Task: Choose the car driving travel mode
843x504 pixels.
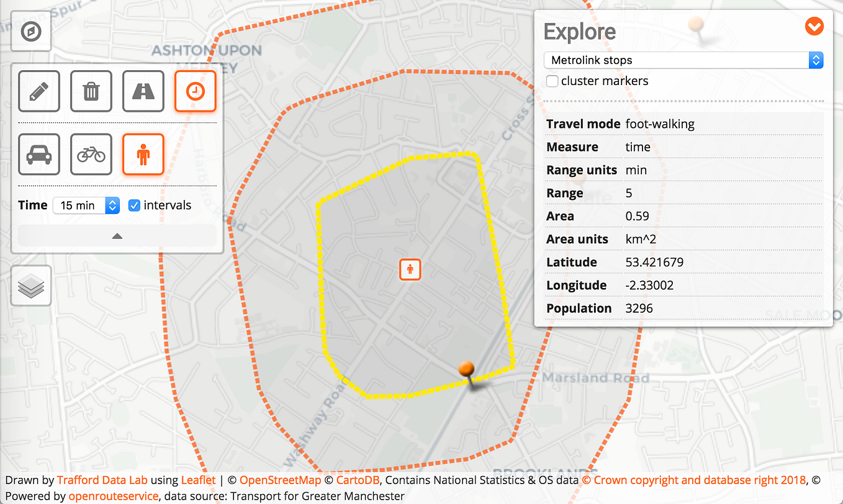Action: [38, 154]
